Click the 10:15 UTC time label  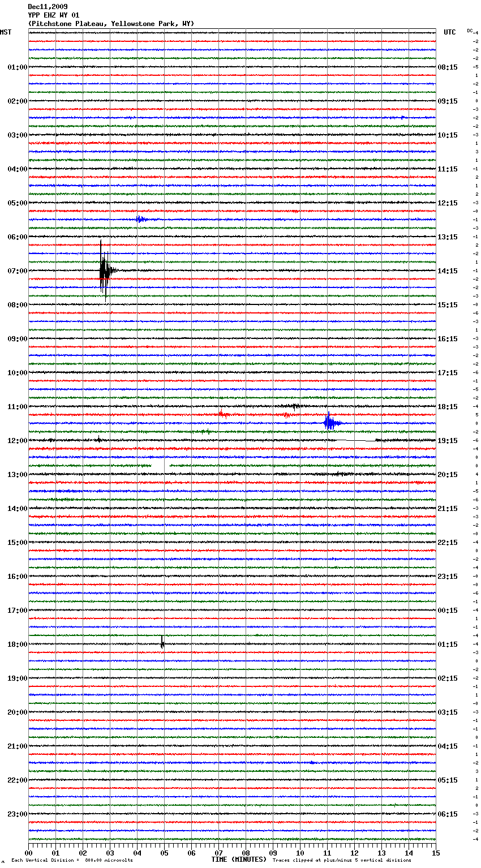point(448,135)
